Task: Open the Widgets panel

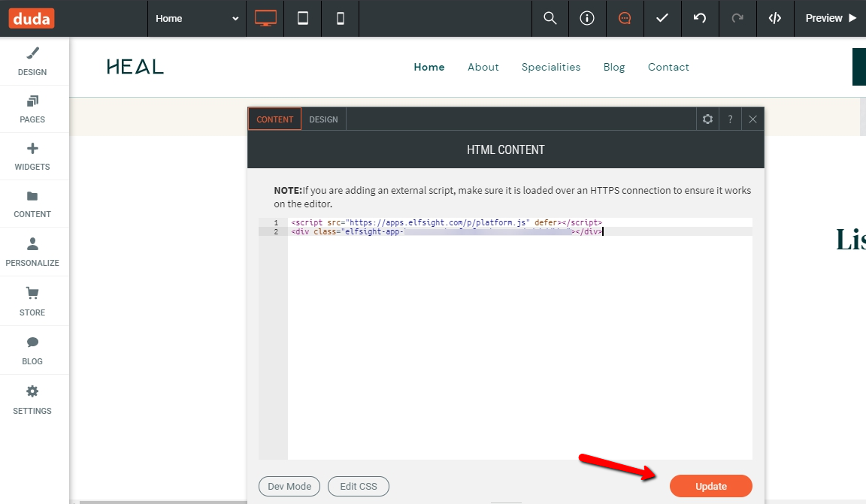Action: [x=32, y=156]
